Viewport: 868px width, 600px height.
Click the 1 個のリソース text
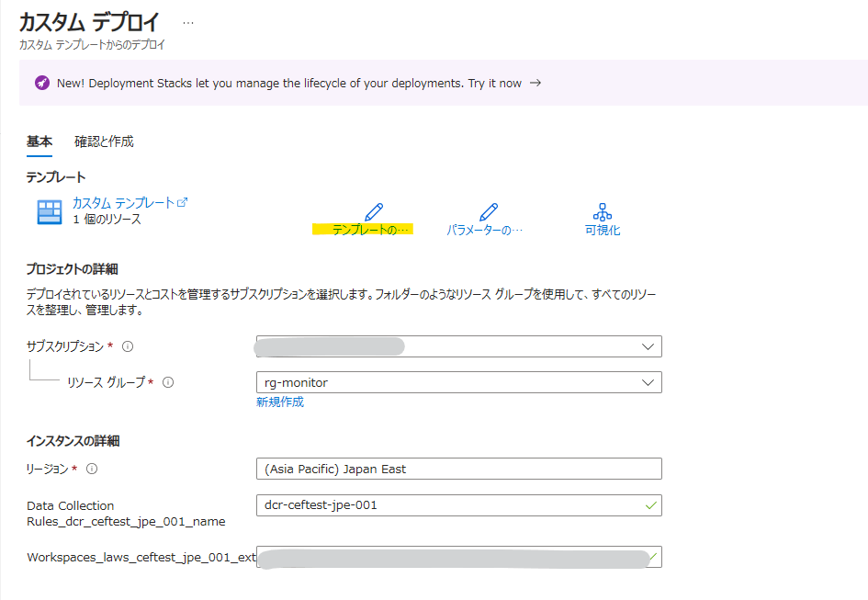(x=107, y=220)
